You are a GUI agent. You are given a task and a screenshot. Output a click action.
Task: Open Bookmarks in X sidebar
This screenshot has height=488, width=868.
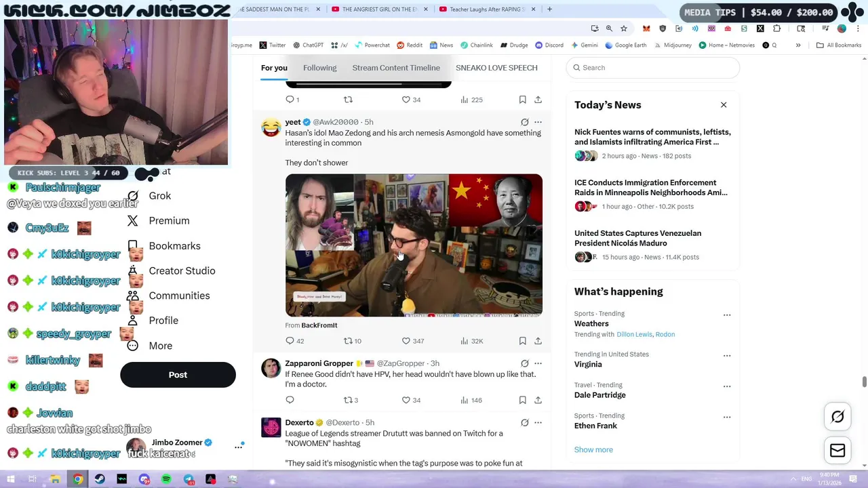(164, 246)
